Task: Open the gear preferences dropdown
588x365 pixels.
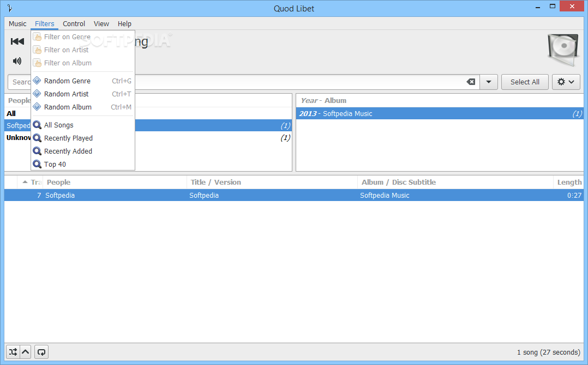Action: (x=566, y=82)
